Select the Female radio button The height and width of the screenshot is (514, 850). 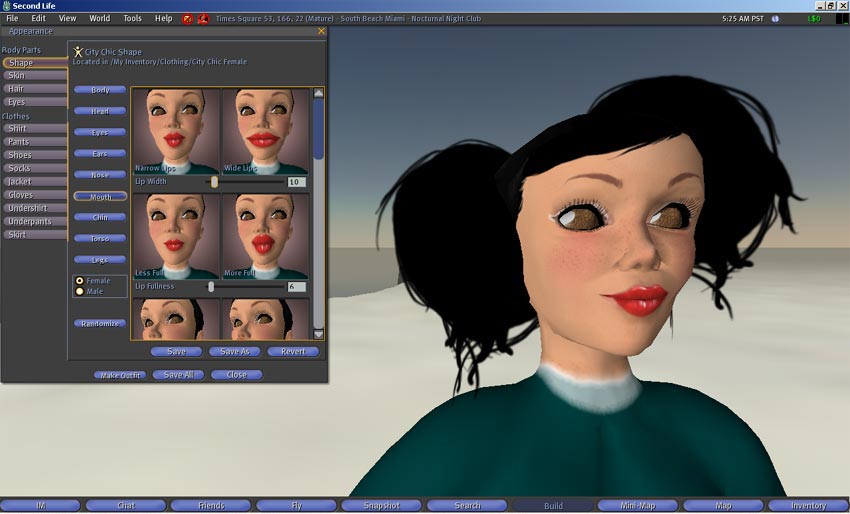click(x=80, y=281)
